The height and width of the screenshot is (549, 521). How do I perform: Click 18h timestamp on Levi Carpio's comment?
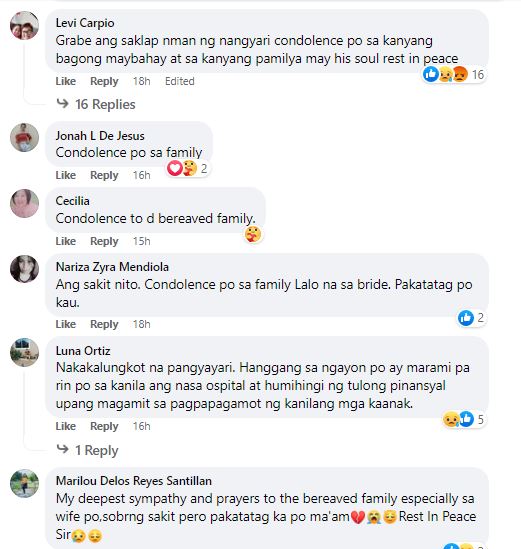(x=141, y=81)
